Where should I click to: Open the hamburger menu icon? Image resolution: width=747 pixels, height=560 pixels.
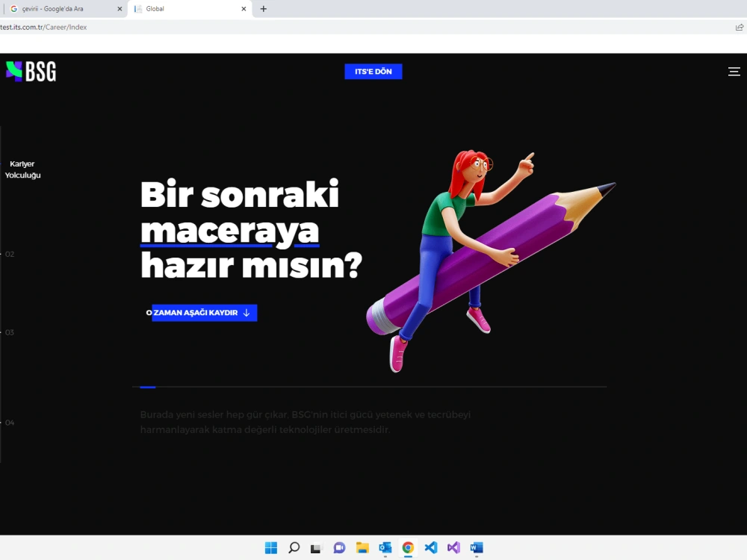click(734, 72)
